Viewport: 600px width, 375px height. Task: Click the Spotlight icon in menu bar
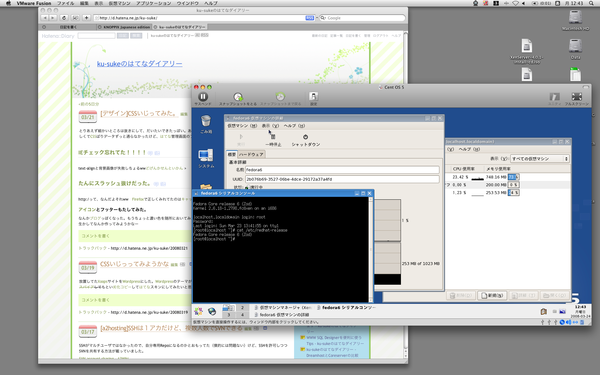point(591,3)
